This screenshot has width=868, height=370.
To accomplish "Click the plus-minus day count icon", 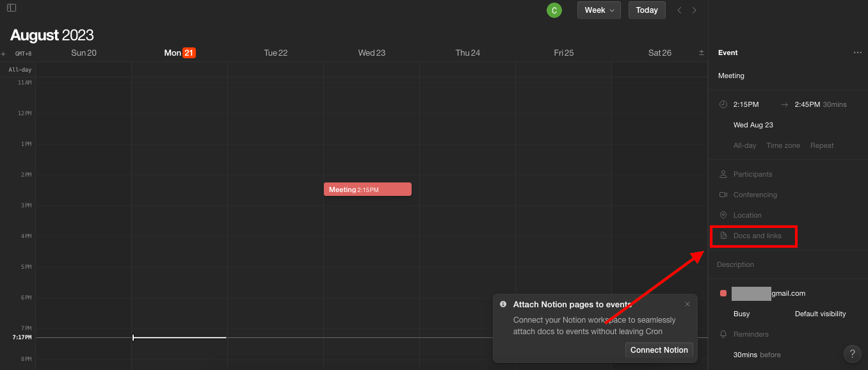I will [x=702, y=52].
